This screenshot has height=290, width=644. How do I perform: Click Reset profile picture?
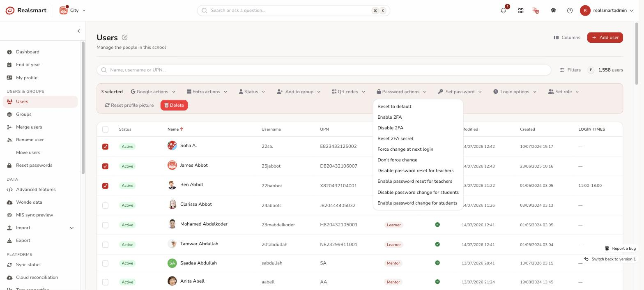(129, 105)
